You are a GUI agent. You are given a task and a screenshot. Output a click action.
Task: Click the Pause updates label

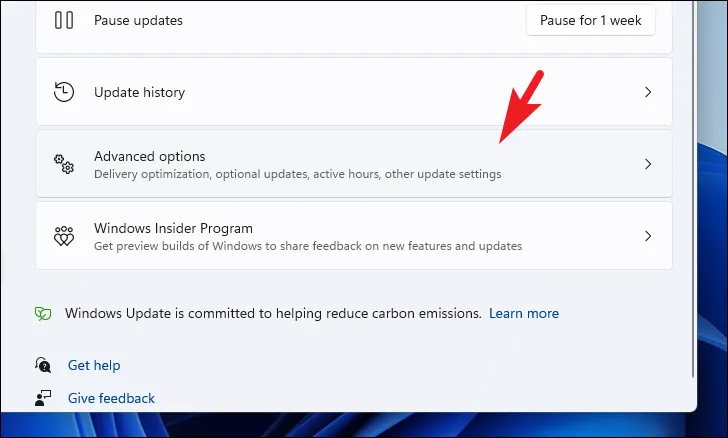pos(138,20)
